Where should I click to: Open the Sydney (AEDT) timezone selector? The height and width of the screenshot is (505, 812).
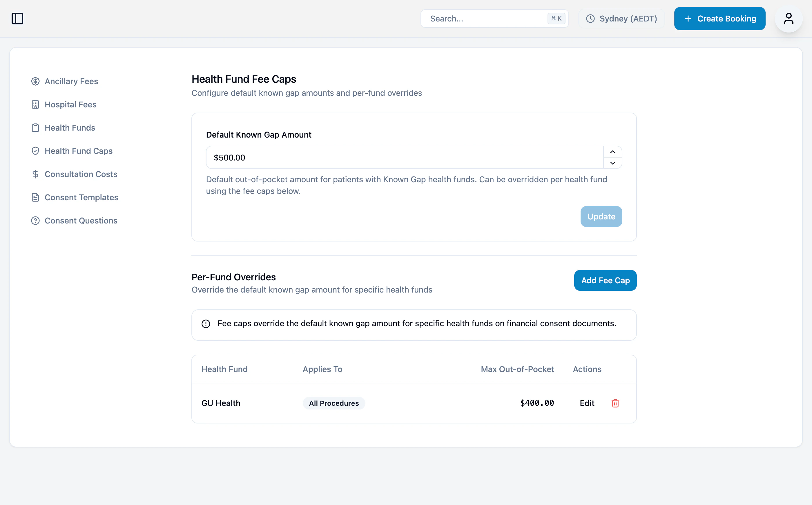pyautogui.click(x=621, y=19)
